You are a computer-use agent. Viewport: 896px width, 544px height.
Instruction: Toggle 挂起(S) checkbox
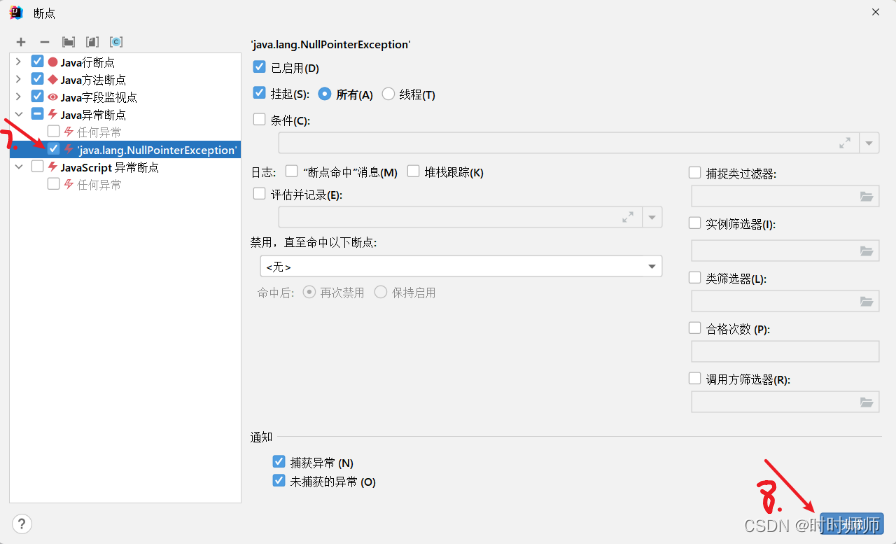259,93
